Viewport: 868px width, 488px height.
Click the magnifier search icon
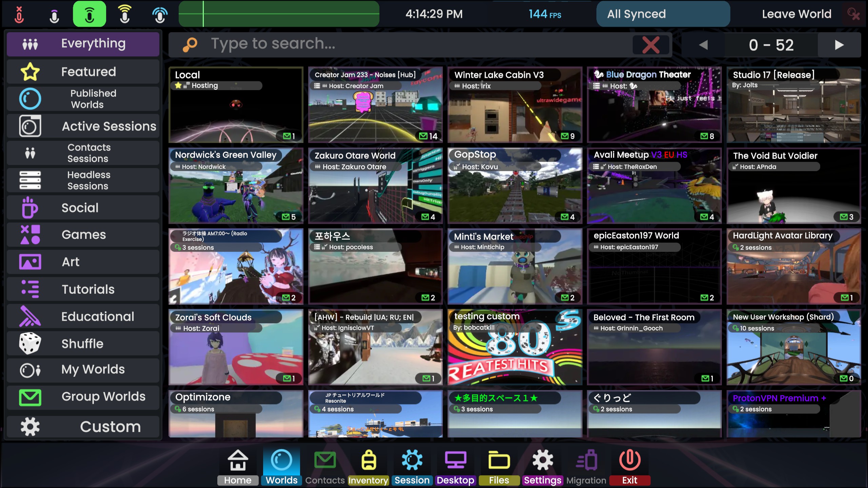click(x=190, y=44)
